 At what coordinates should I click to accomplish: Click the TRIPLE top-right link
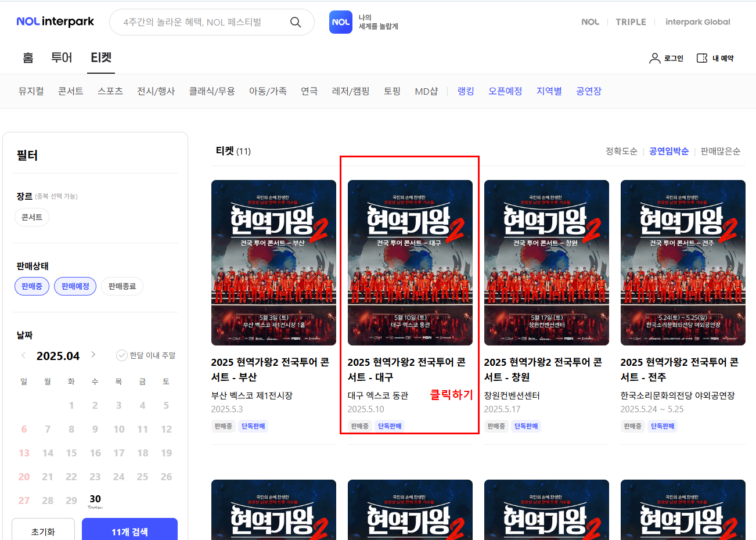point(631,22)
